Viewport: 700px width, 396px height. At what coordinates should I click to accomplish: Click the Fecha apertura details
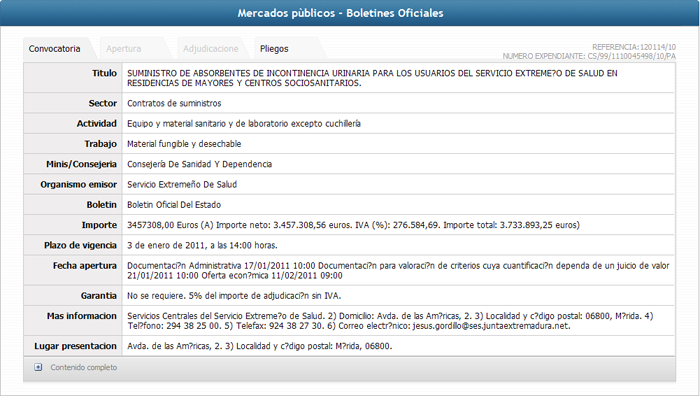398,271
